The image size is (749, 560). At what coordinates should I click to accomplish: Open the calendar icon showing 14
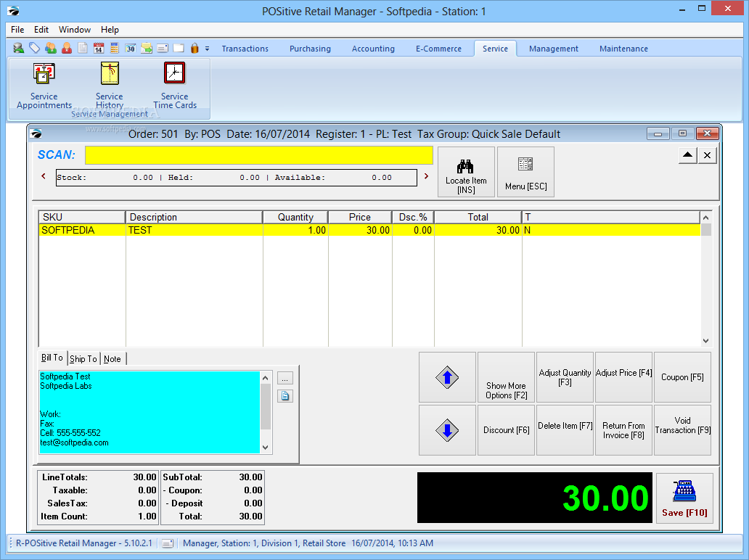click(x=99, y=48)
